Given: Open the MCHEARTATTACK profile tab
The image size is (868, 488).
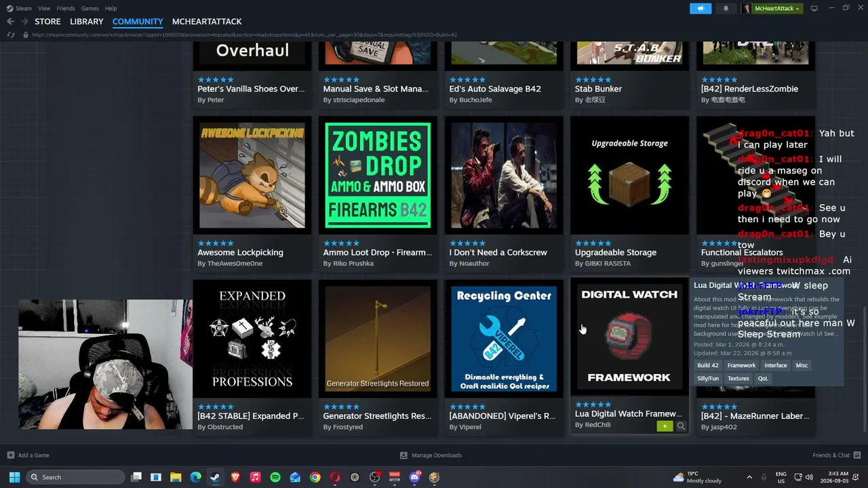Looking at the screenshot, I should pyautogui.click(x=207, y=22).
